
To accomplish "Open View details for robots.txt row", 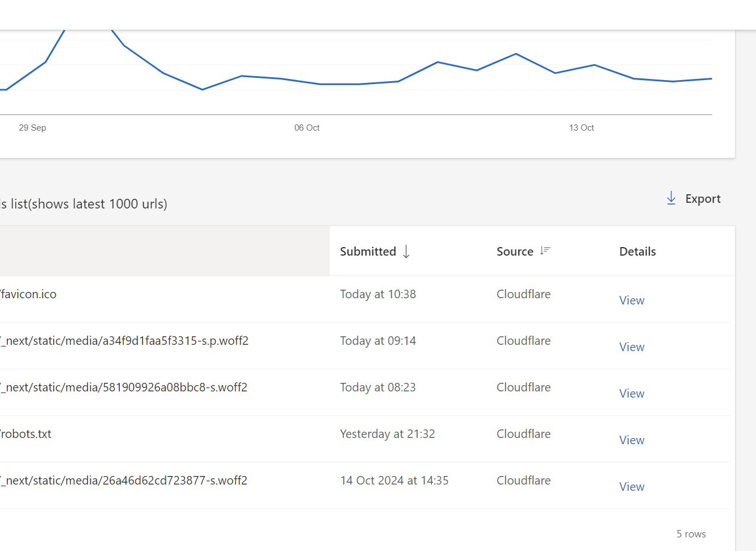I will coord(632,440).
